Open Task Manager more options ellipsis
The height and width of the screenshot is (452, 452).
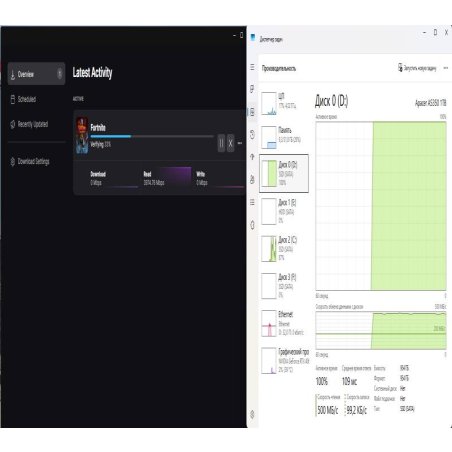pyautogui.click(x=446, y=68)
